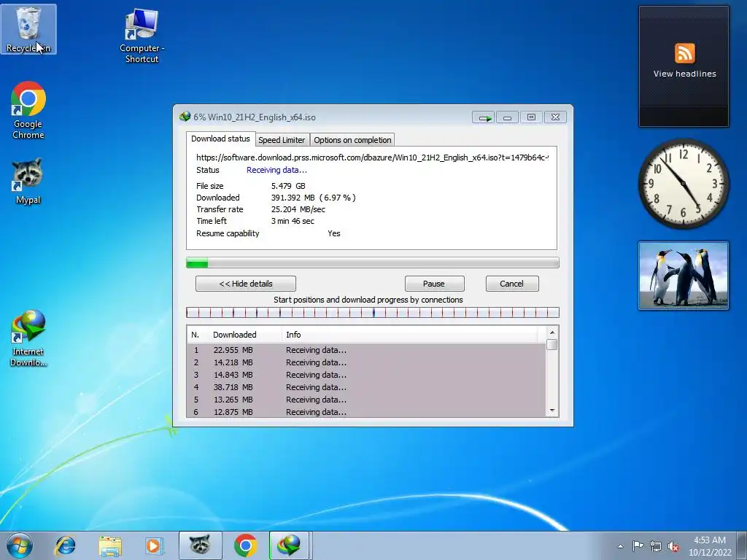Select connection row 5 with 13.265 MB
The image size is (747, 560).
click(366, 400)
